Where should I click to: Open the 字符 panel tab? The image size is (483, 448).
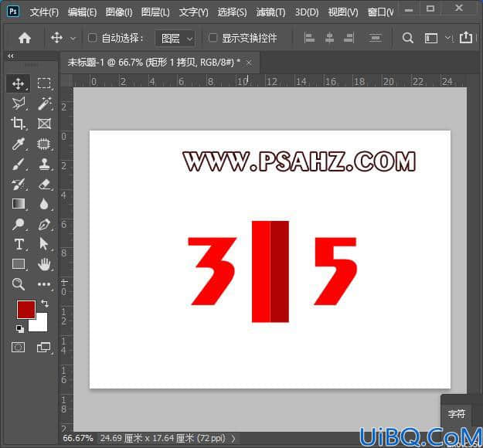point(456,414)
